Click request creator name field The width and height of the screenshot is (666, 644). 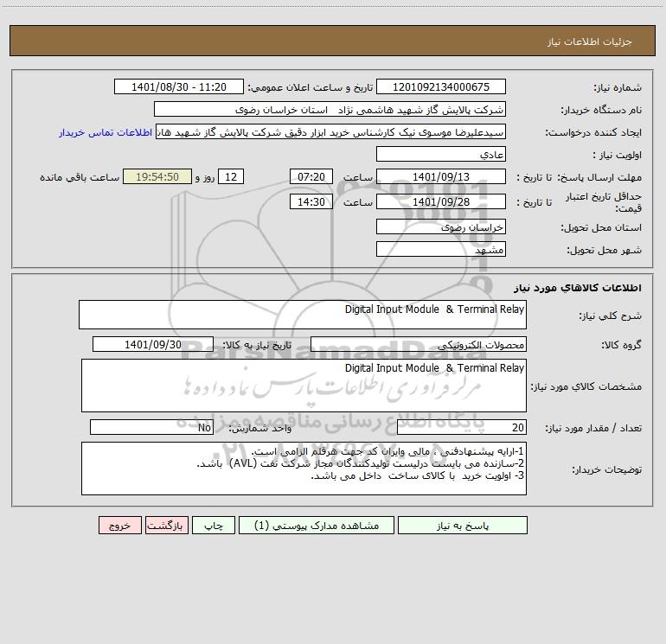[x=331, y=131]
